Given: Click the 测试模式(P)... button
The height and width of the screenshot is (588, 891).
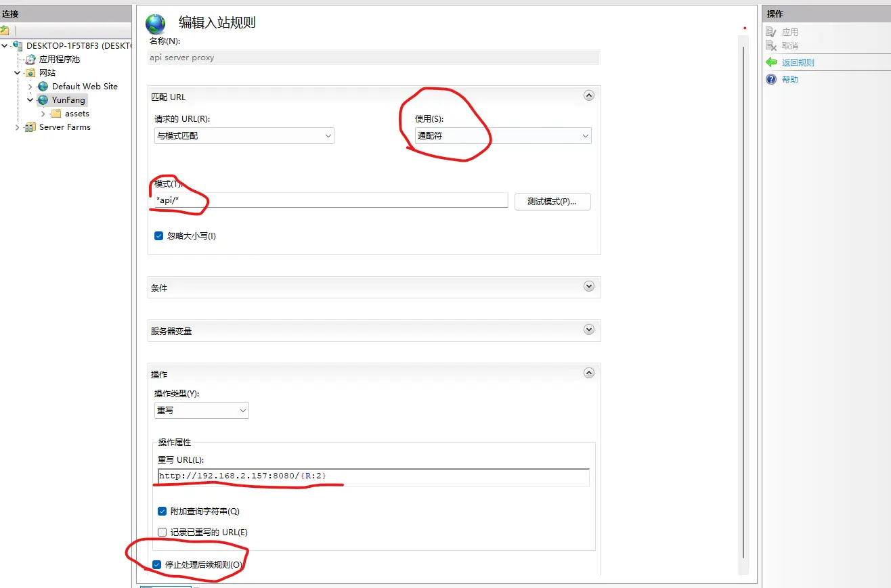Looking at the screenshot, I should 552,202.
